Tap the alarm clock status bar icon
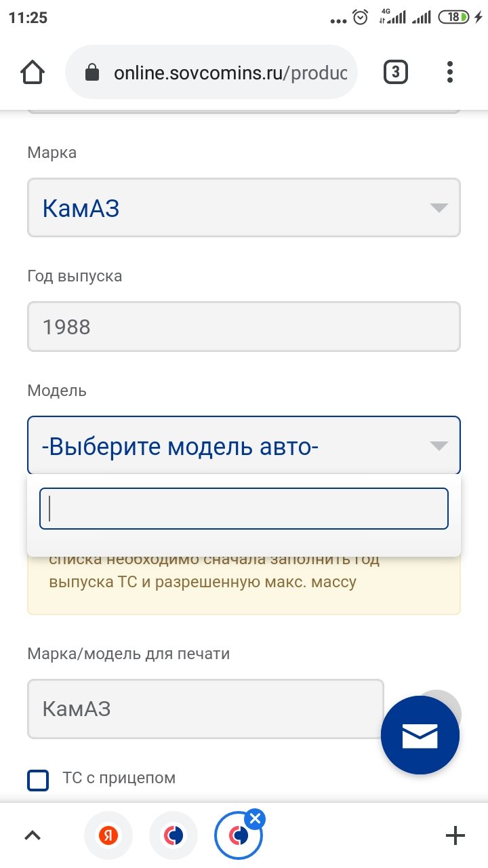The width and height of the screenshot is (488, 868). click(x=361, y=18)
